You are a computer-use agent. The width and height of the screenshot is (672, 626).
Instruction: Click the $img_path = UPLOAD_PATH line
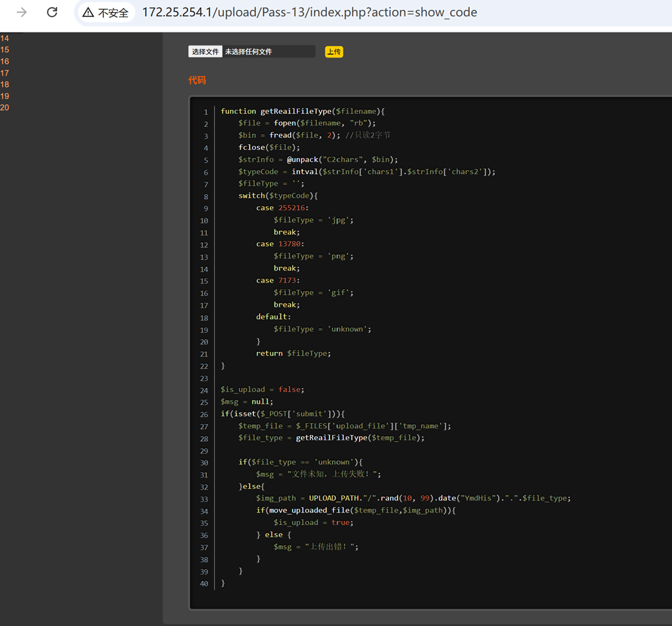coord(413,499)
